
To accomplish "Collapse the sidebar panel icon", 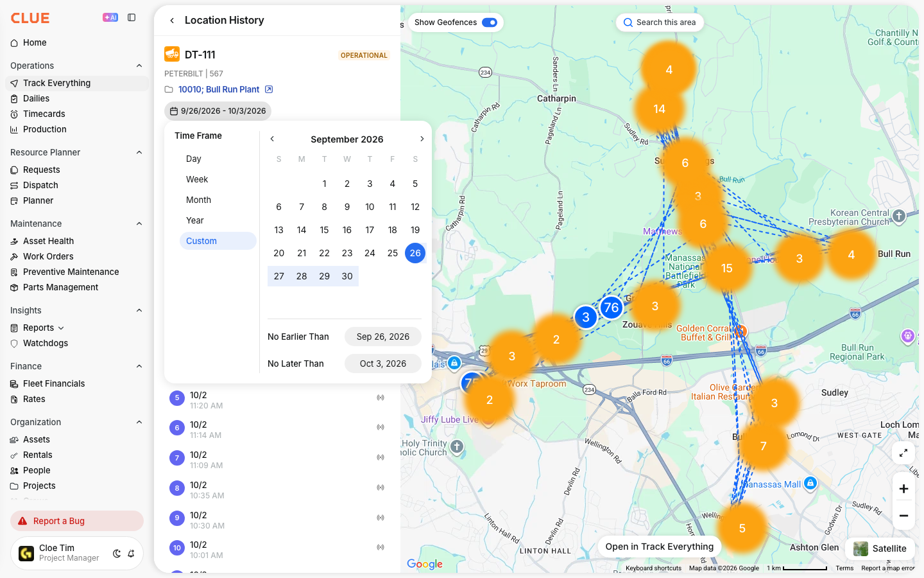I will [132, 17].
